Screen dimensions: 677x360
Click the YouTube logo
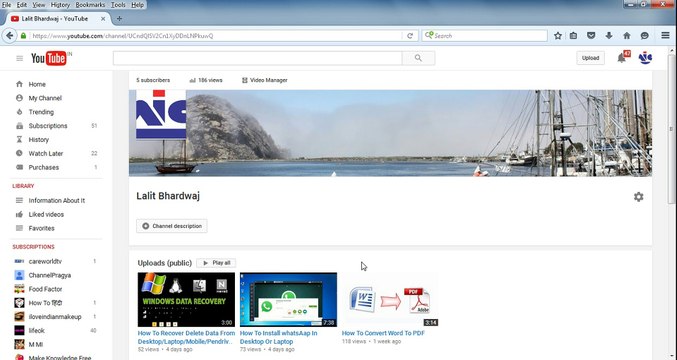click(x=49, y=58)
